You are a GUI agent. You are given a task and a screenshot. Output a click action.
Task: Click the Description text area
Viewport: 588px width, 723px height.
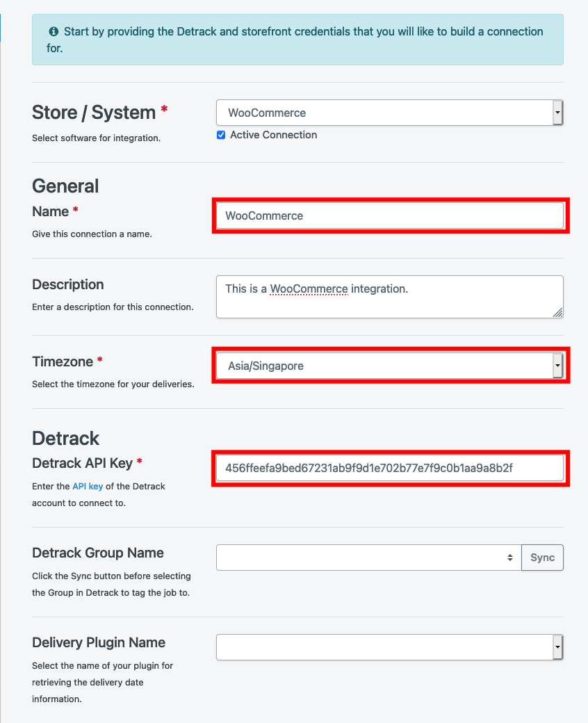coord(390,297)
